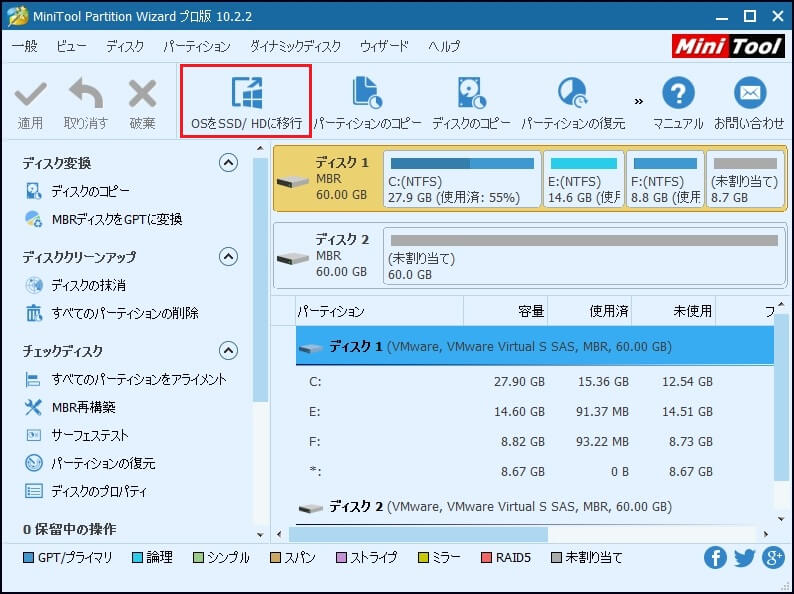This screenshot has height=594, width=794.
Task: Click horizontal scrollbar right arrow
Action: tap(766, 534)
